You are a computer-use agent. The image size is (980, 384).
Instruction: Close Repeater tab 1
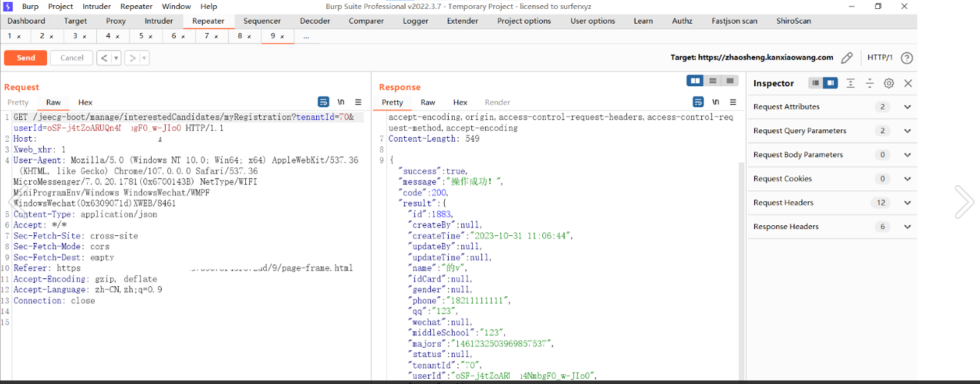pyautogui.click(x=19, y=37)
